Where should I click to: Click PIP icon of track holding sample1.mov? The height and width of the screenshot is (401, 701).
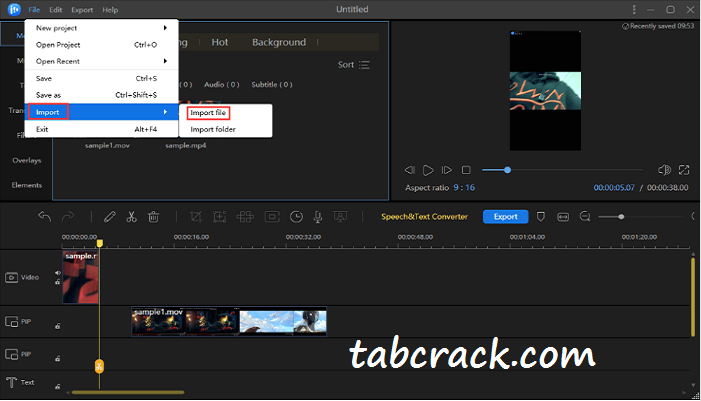pyautogui.click(x=11, y=321)
